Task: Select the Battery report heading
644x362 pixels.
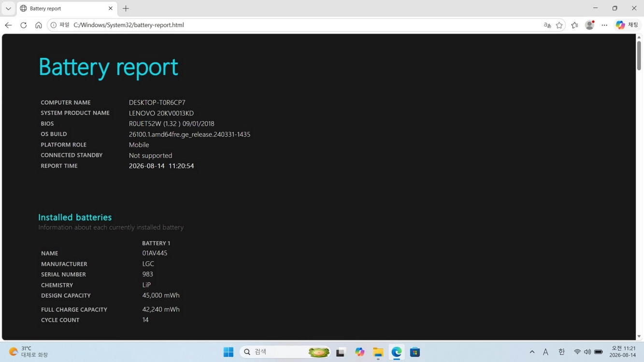Action: tap(108, 67)
